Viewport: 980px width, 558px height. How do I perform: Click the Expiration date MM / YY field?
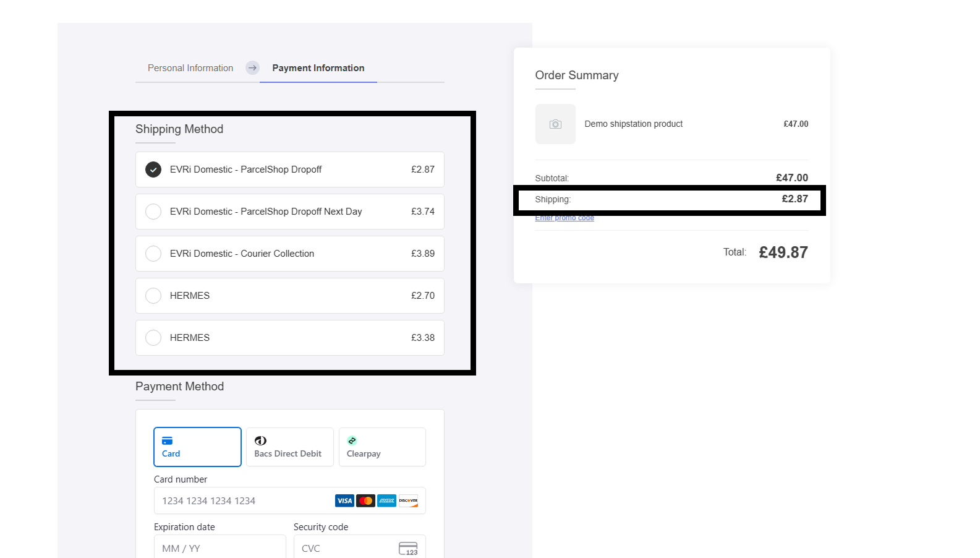pyautogui.click(x=220, y=548)
